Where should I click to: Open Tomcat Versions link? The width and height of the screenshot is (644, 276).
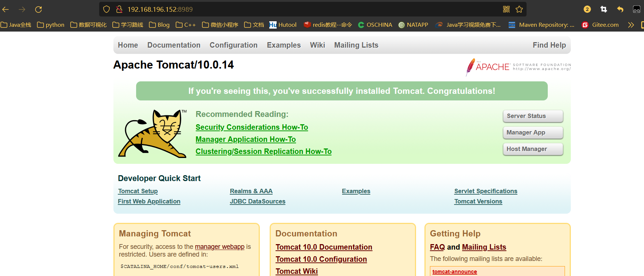point(478,201)
